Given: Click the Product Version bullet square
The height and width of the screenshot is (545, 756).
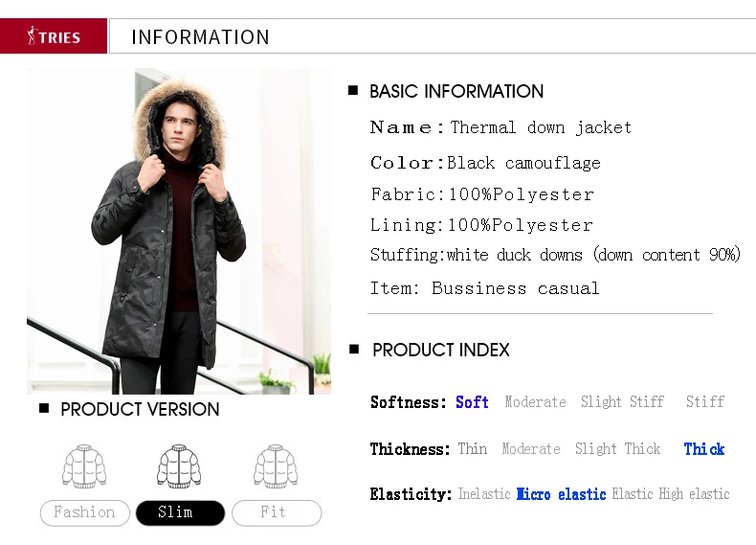Looking at the screenshot, I should (x=44, y=408).
